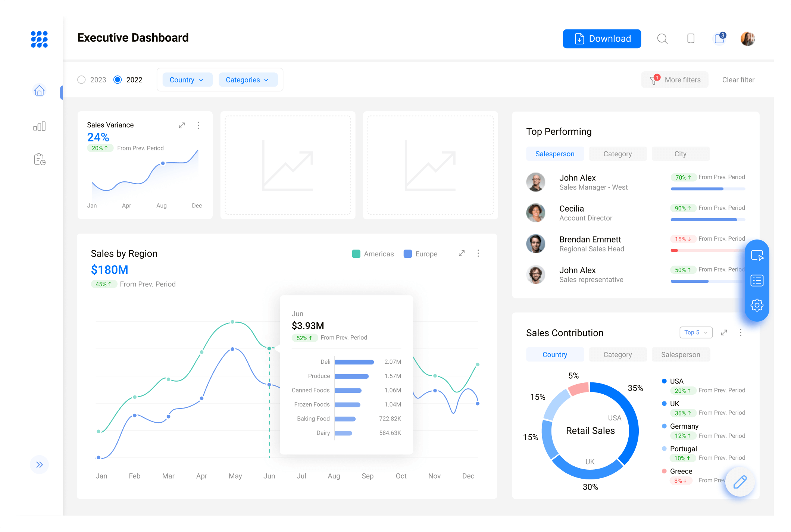Click the presentation cursor floating icon
This screenshot has height=532, width=791.
click(757, 256)
